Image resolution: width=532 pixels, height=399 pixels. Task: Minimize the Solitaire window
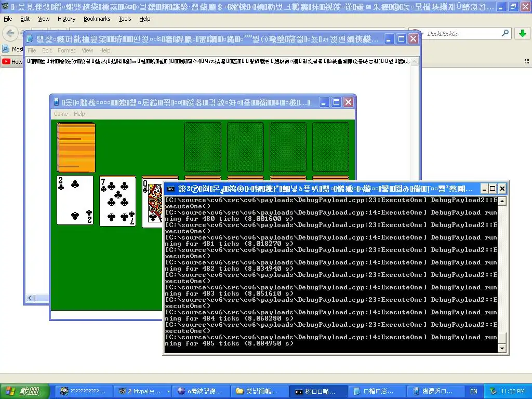tap(324, 102)
